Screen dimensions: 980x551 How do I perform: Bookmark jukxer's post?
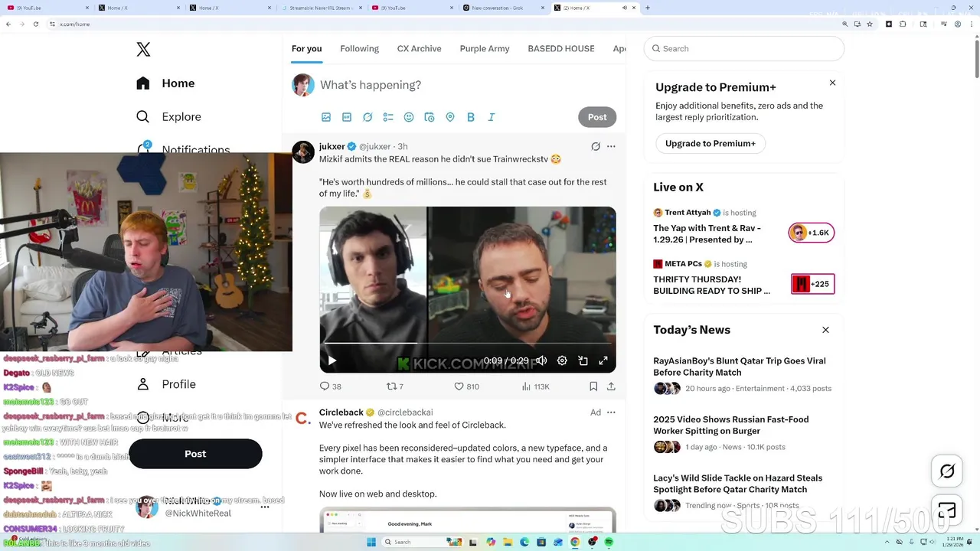[593, 386]
